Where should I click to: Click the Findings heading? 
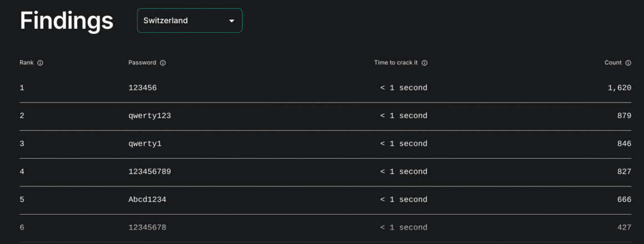click(67, 21)
